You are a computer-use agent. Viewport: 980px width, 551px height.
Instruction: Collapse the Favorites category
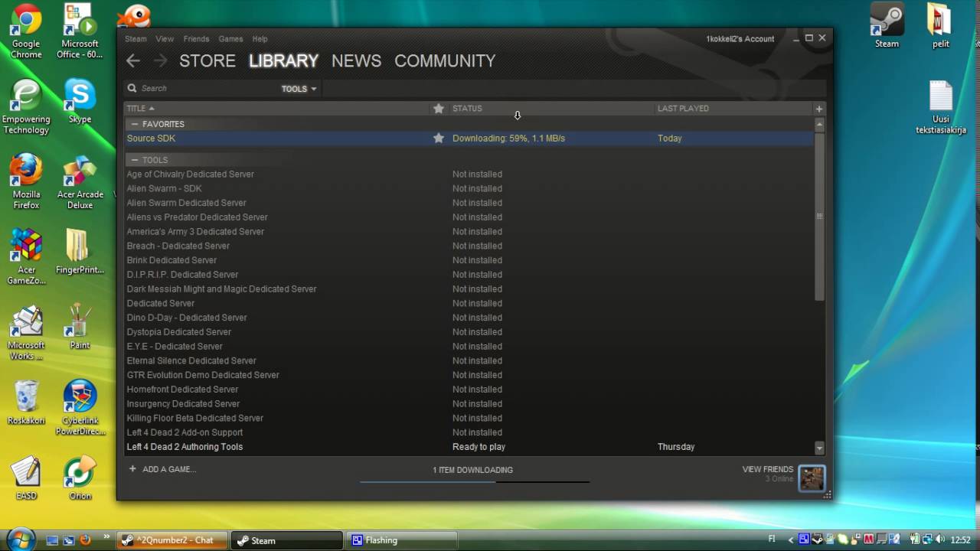[135, 124]
